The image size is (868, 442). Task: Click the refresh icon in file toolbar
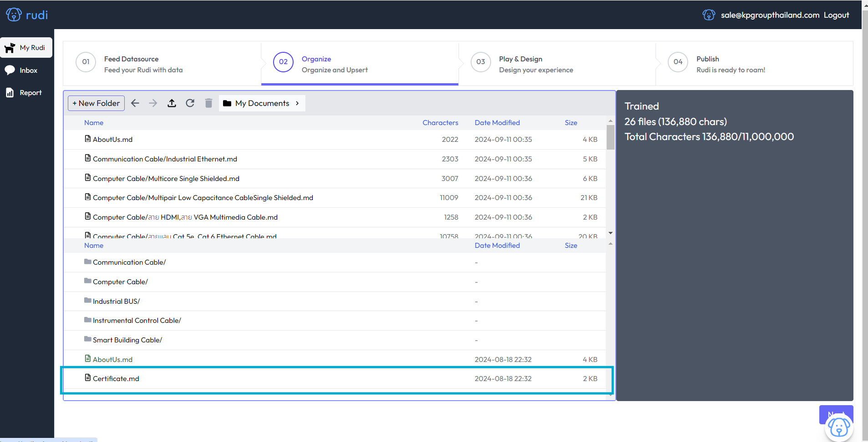pos(190,103)
